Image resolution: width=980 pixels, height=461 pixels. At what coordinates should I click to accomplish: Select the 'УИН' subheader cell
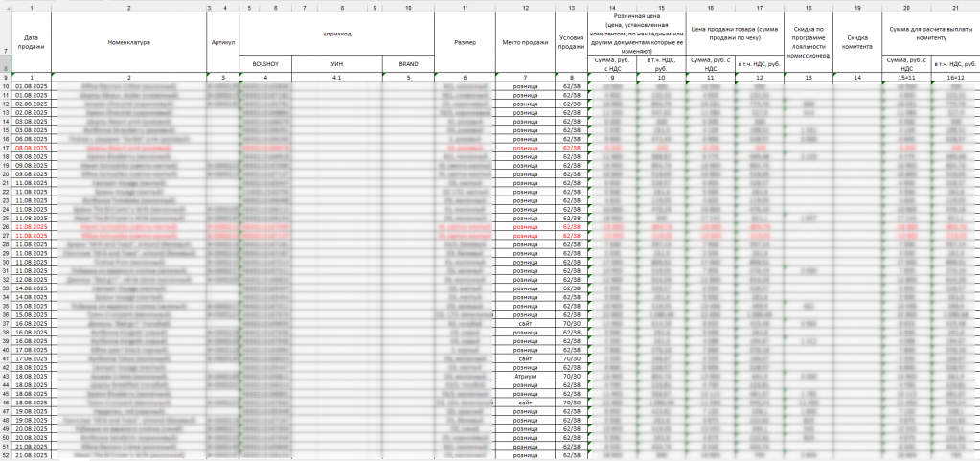(337, 64)
